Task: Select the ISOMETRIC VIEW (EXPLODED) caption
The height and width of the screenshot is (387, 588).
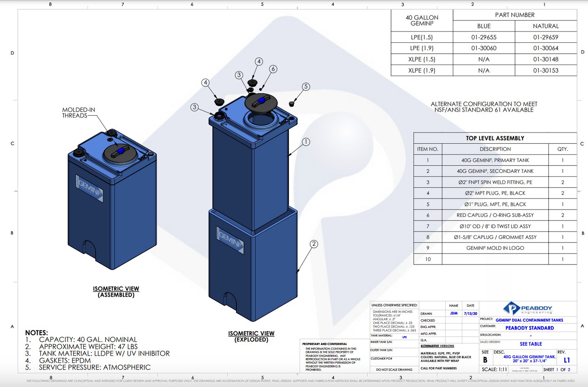Action: (x=251, y=336)
